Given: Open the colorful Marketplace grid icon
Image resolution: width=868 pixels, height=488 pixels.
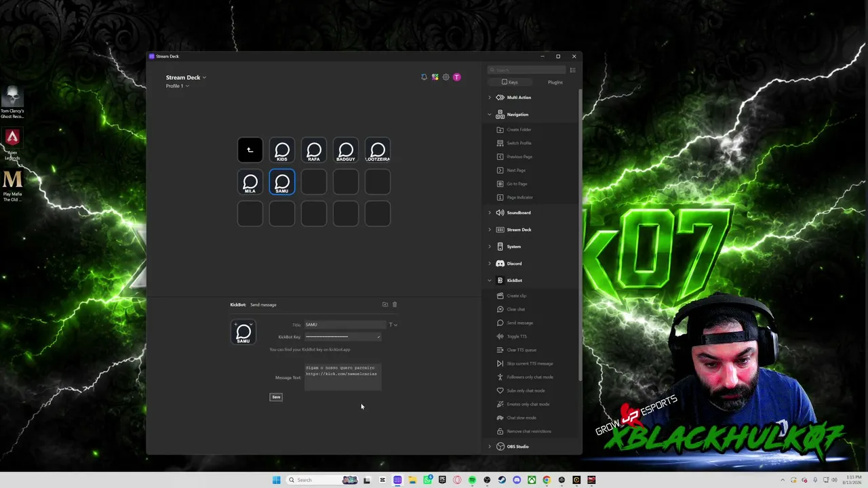Looking at the screenshot, I should [435, 77].
